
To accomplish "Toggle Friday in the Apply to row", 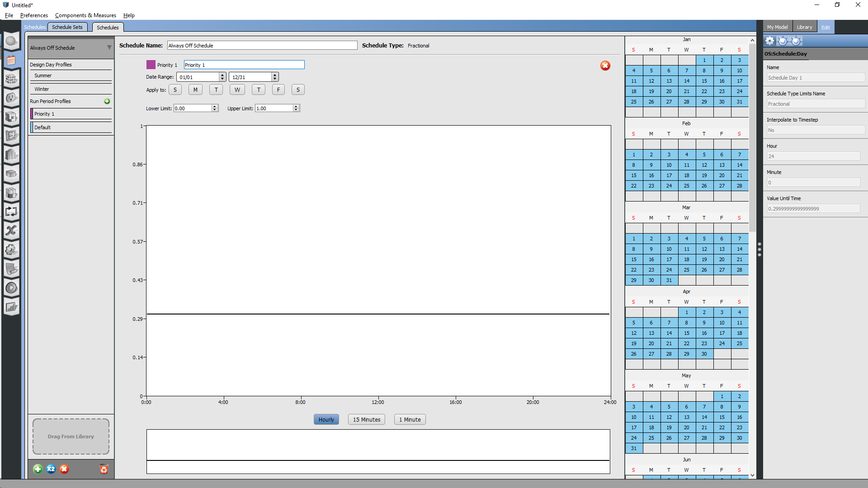I will (x=278, y=89).
